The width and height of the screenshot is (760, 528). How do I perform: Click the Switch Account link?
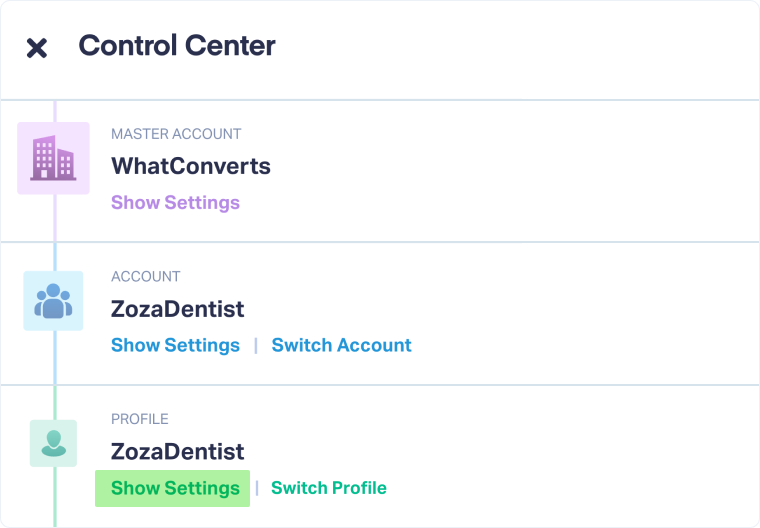[x=341, y=345]
